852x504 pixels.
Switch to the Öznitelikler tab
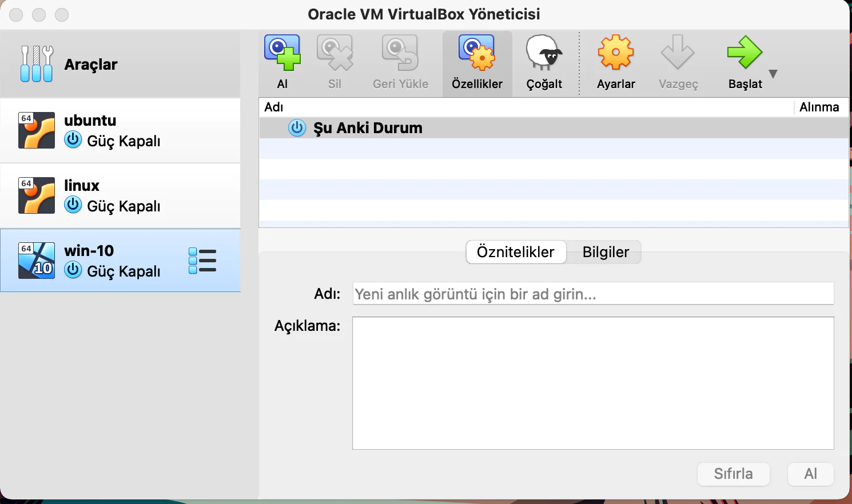click(515, 251)
